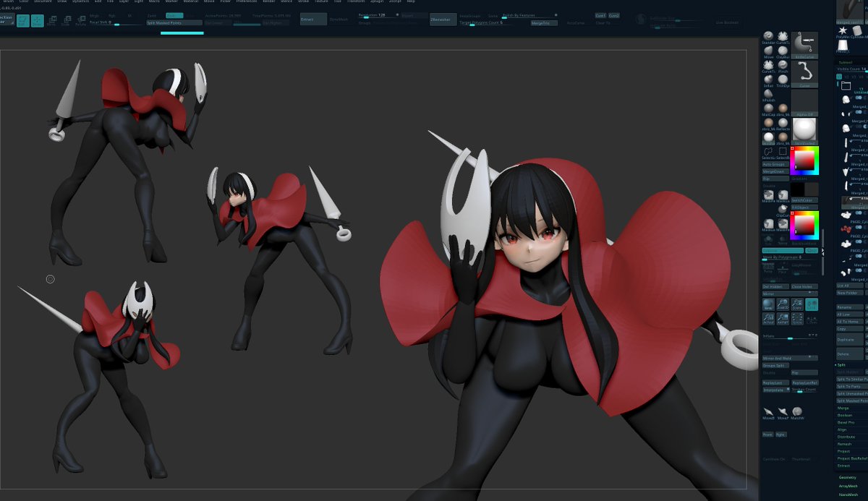Expand the NanoMesh section
Image resolution: width=868 pixels, height=501 pixels.
(x=848, y=494)
